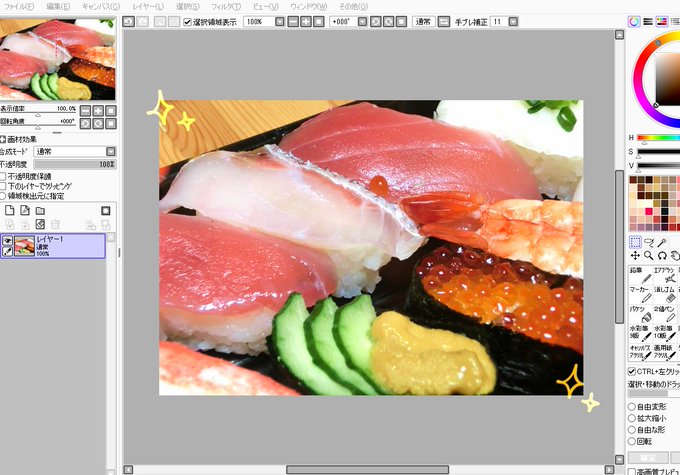Select the Magic Wand tool
Screen dimensions: 680x475
(x=662, y=242)
